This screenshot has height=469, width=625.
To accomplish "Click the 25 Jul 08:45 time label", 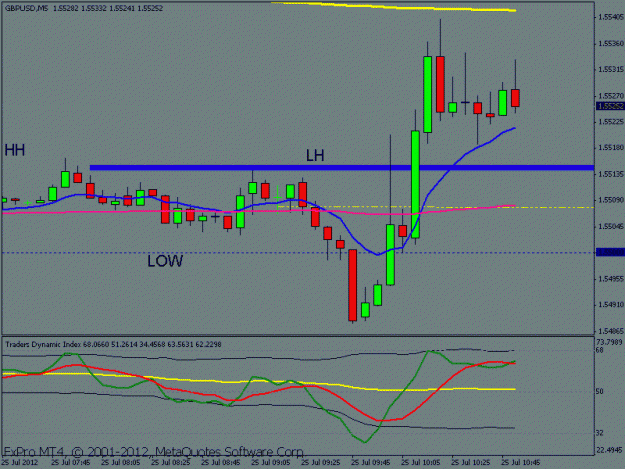I will [x=221, y=463].
